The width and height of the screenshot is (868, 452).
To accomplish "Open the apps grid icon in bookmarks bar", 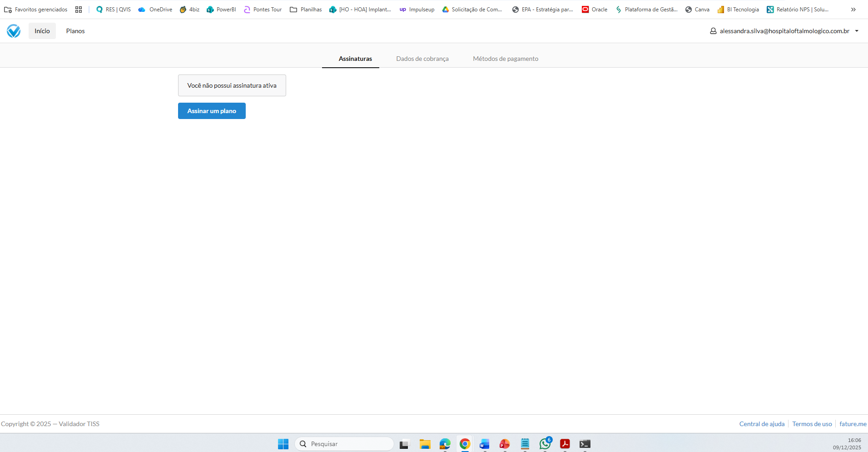I will coord(79,10).
